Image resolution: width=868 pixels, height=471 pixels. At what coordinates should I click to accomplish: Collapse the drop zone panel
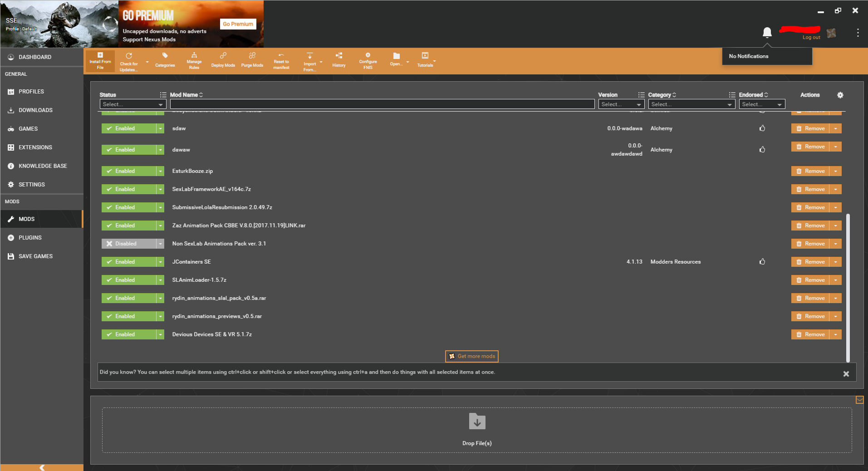point(859,400)
